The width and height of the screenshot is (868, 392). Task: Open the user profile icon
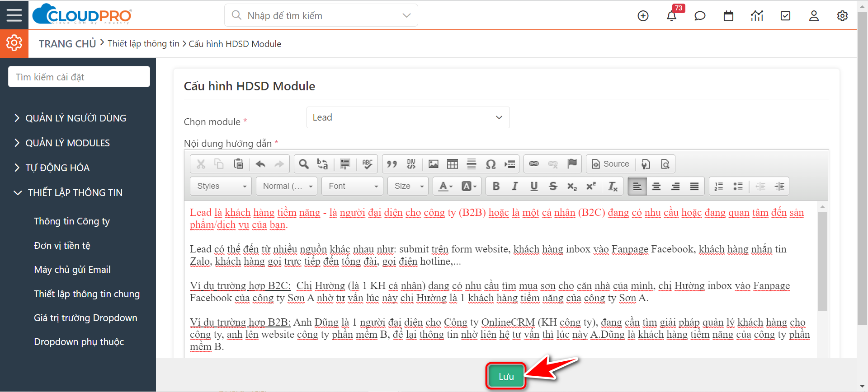click(x=814, y=16)
